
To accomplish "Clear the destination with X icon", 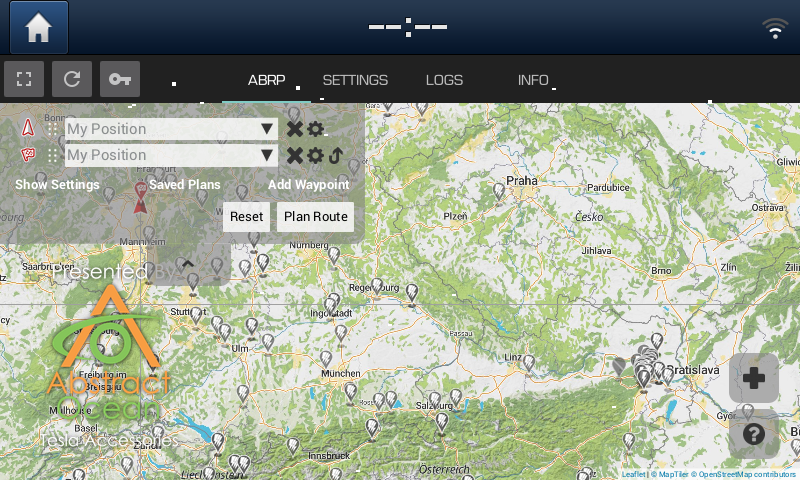I will click(x=295, y=155).
